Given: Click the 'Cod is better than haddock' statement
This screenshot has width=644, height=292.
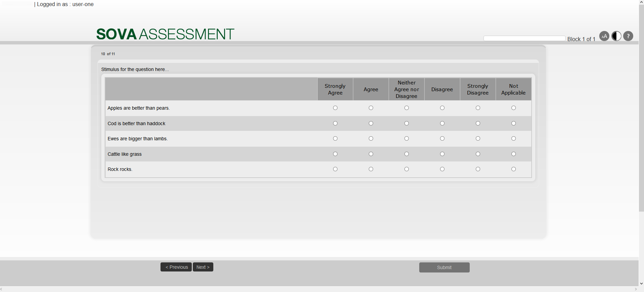Looking at the screenshot, I should [136, 123].
